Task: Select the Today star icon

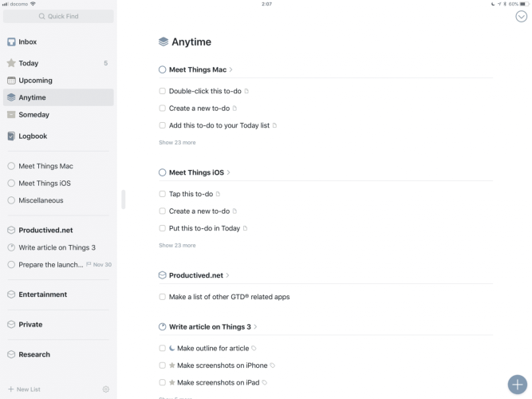Action: point(11,63)
